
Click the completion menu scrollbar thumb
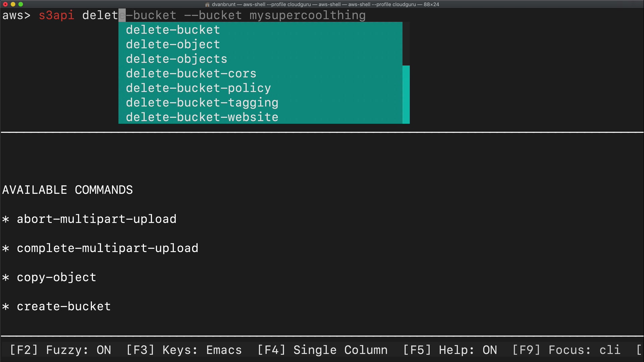coord(406,95)
